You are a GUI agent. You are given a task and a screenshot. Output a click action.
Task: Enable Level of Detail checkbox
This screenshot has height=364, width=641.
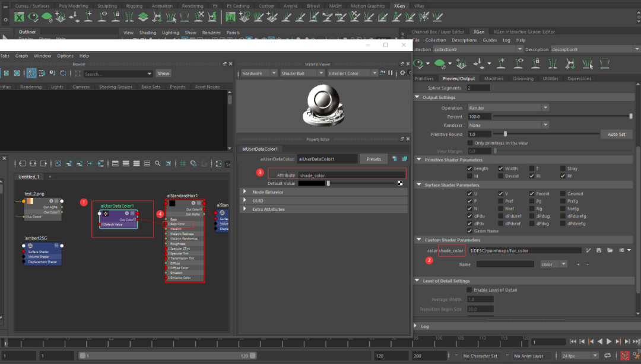[x=469, y=290]
